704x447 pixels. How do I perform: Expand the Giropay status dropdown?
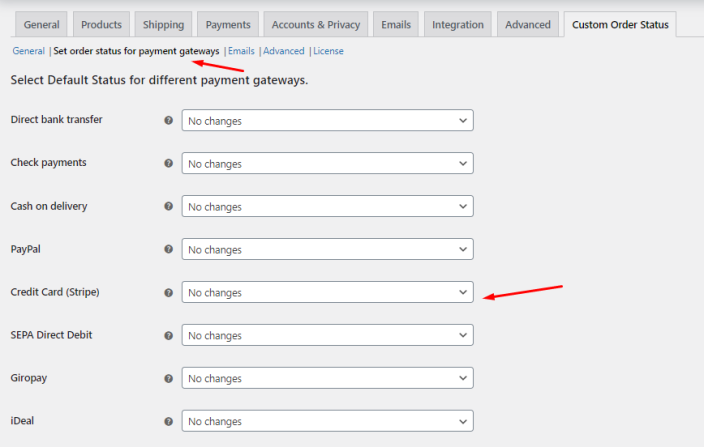(x=327, y=379)
